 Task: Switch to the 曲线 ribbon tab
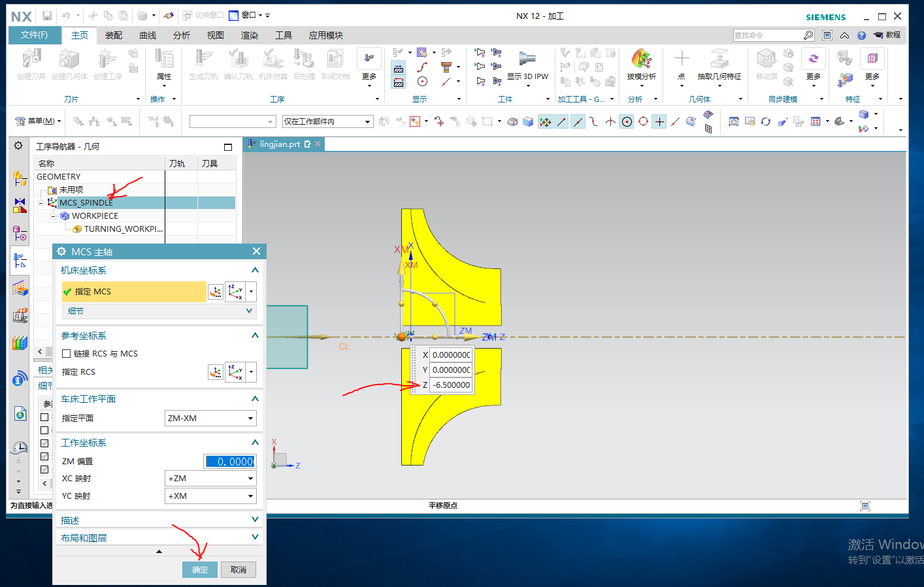pos(148,35)
